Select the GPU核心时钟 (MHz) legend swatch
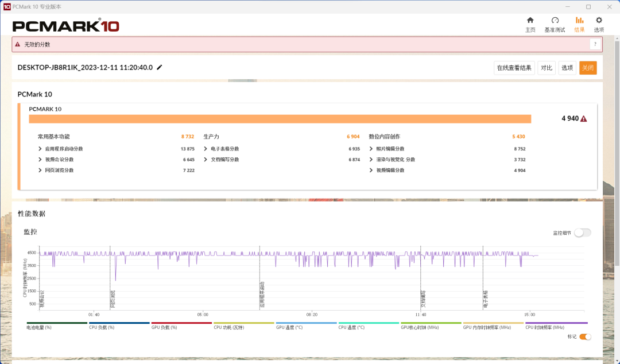 tap(431, 323)
